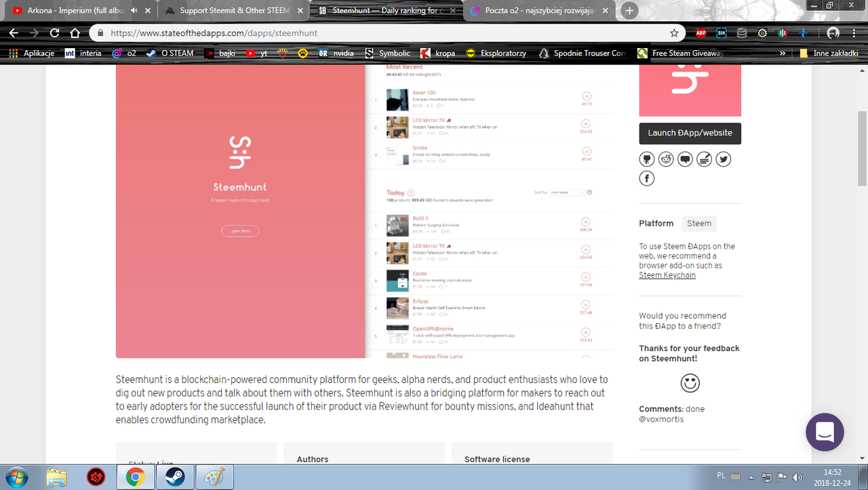Image resolution: width=868 pixels, height=490 pixels.
Task: Switch to Steemhunt Daily ranking tab
Action: 387,11
